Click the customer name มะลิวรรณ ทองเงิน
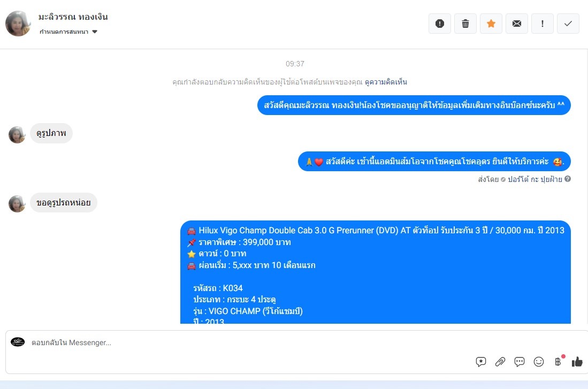 [73, 17]
